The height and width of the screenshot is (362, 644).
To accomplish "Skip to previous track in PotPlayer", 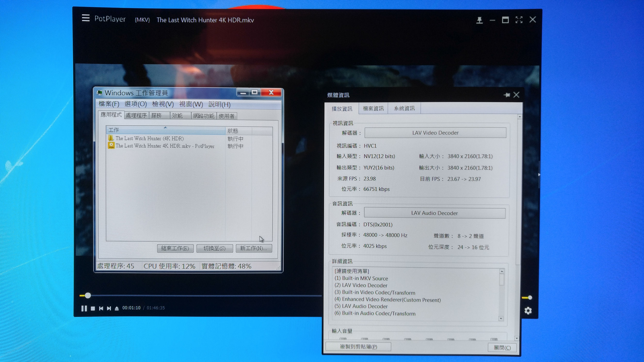I will coord(101,308).
